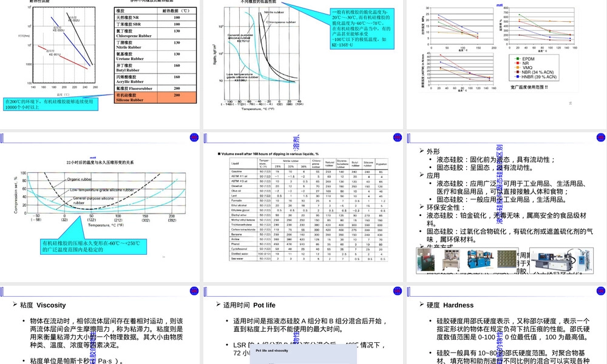Click the 丁苯橡胶 SBR table row
Image resolution: width=607 pixels, height=364 pixels.
coord(155,24)
